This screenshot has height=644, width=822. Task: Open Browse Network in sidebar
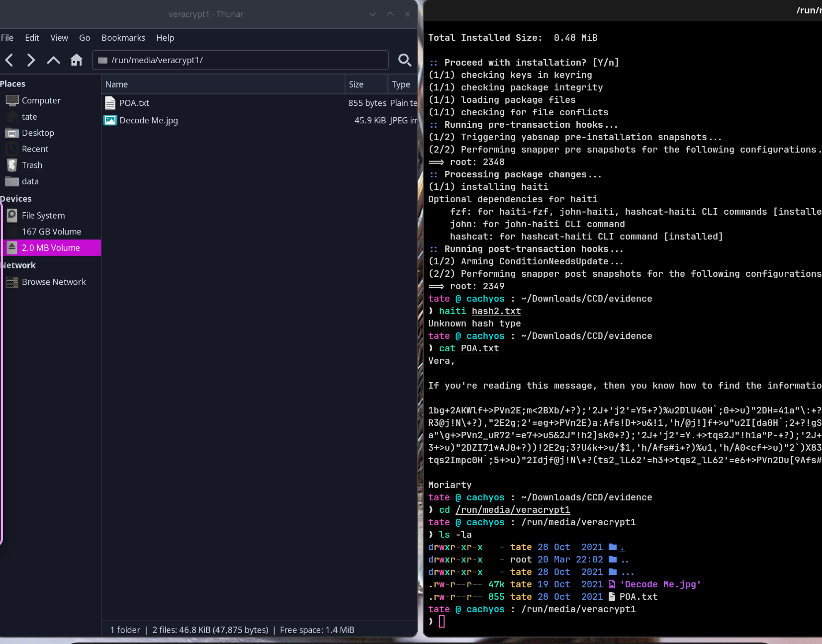tap(54, 282)
